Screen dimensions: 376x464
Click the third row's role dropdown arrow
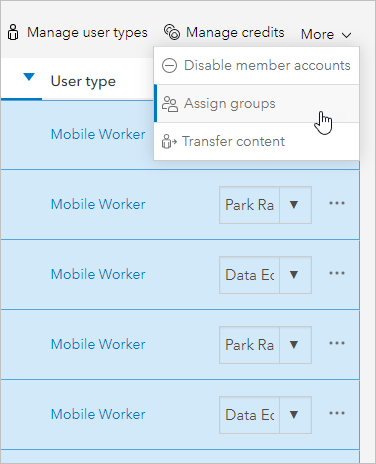click(294, 275)
